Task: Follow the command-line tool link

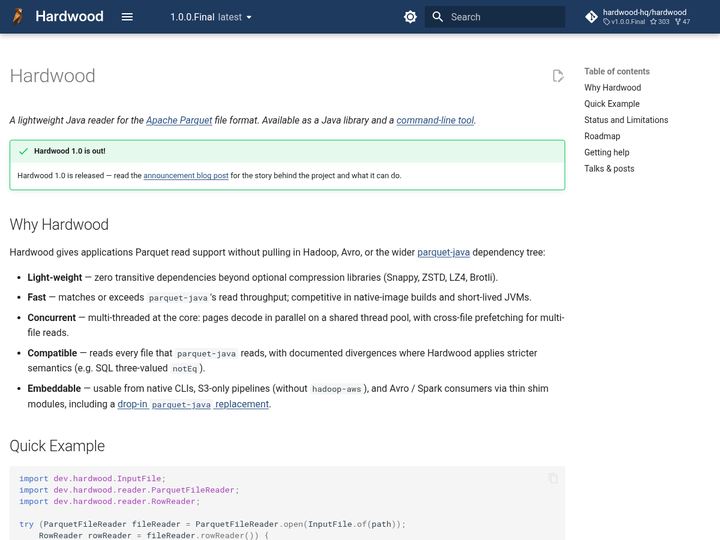Action: tap(435, 120)
